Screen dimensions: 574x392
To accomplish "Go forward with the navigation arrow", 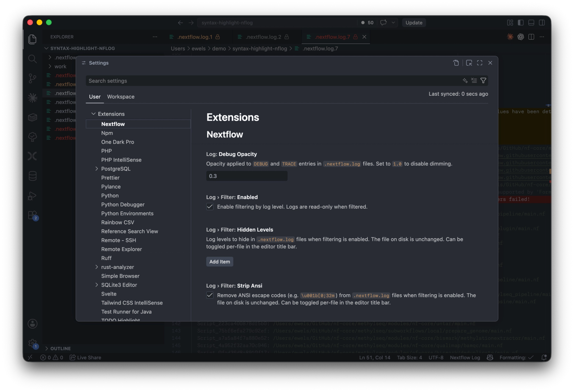I will (191, 22).
